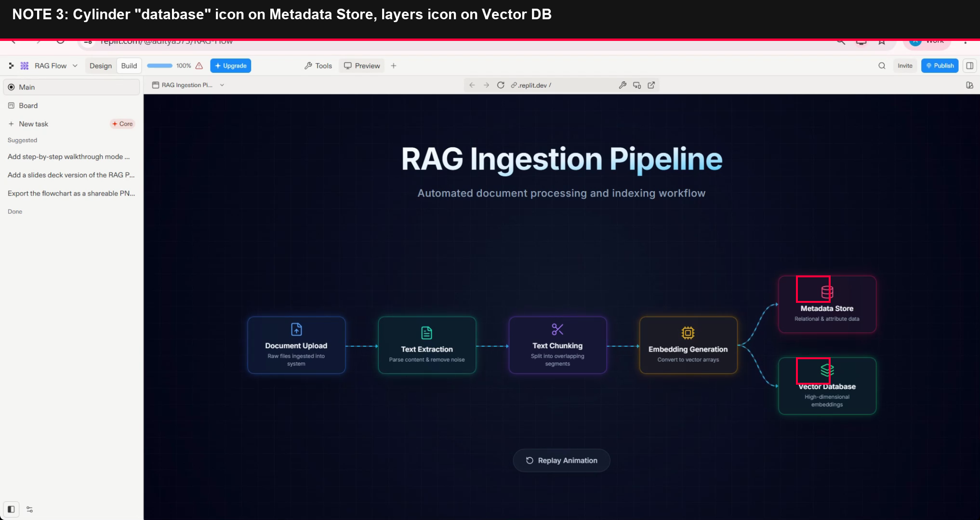Click 'Convert to vector arrays' text
Viewport: 980px width, 520px height.
point(688,360)
